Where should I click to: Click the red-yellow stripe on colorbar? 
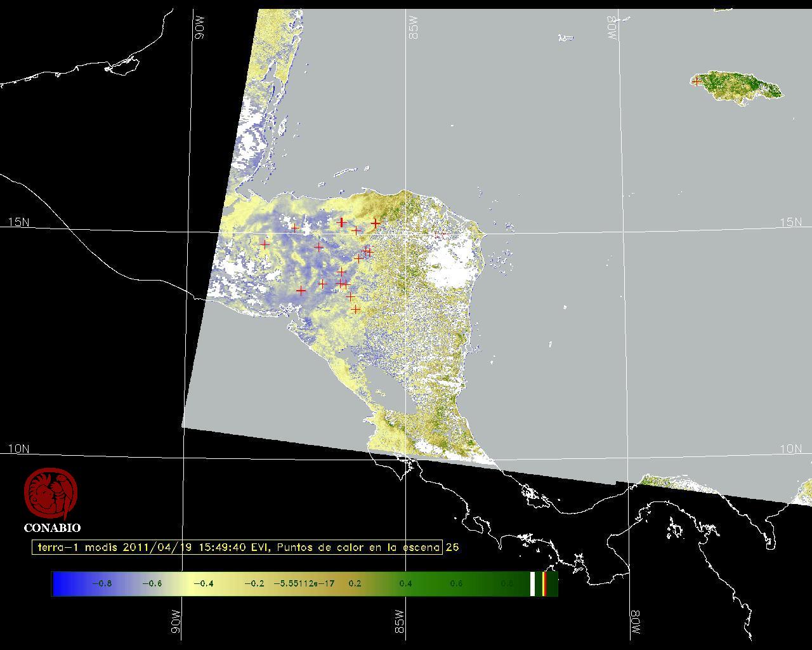(x=544, y=583)
